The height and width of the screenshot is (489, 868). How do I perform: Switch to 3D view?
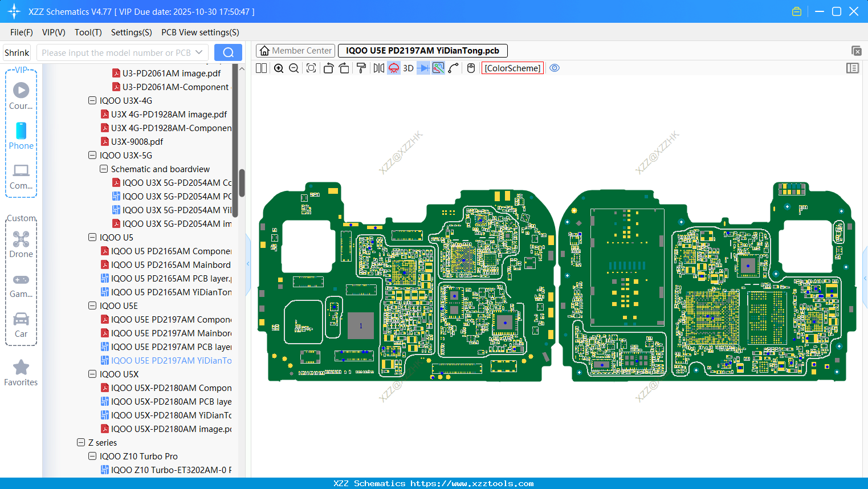(x=408, y=68)
